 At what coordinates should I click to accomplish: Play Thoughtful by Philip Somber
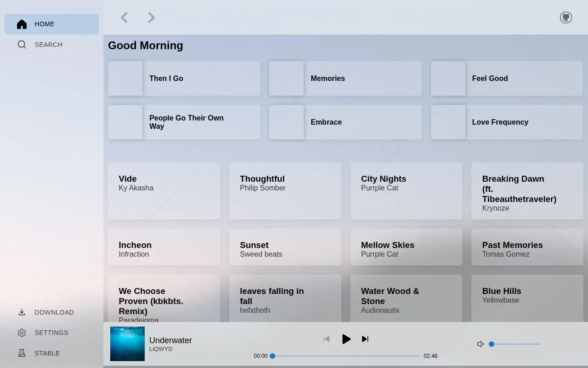click(285, 191)
